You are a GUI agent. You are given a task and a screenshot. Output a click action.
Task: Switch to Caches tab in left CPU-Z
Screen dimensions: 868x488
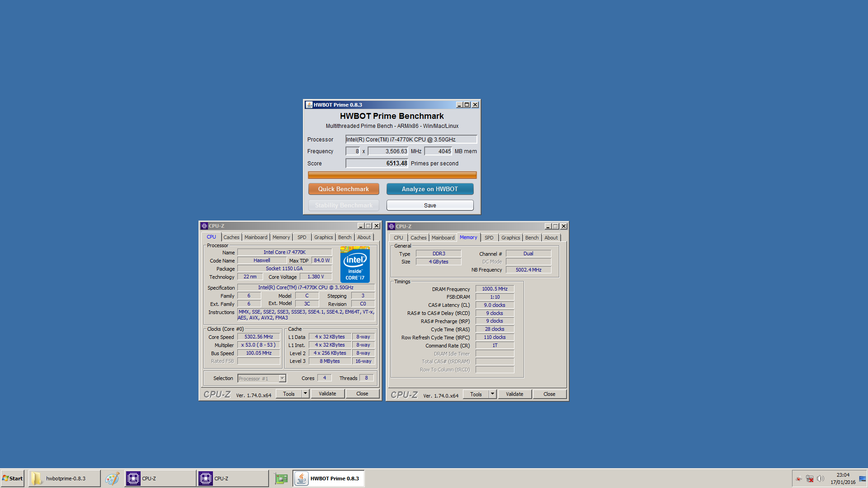coord(231,237)
